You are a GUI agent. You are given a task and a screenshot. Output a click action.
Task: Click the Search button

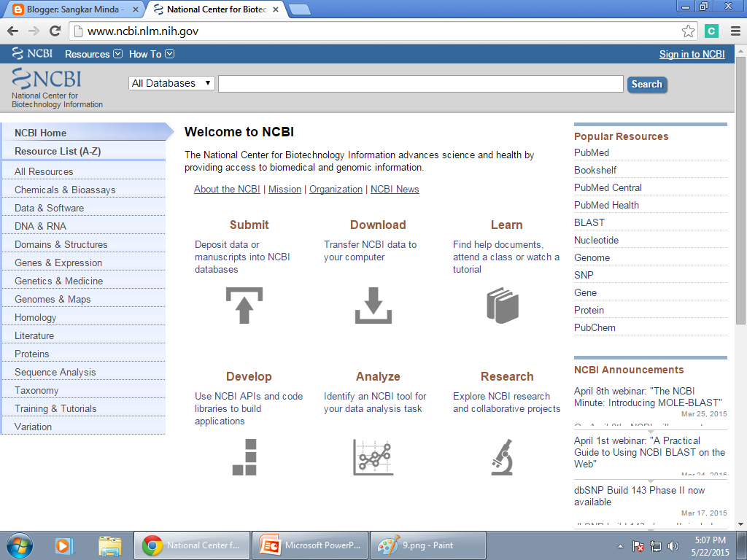point(647,85)
